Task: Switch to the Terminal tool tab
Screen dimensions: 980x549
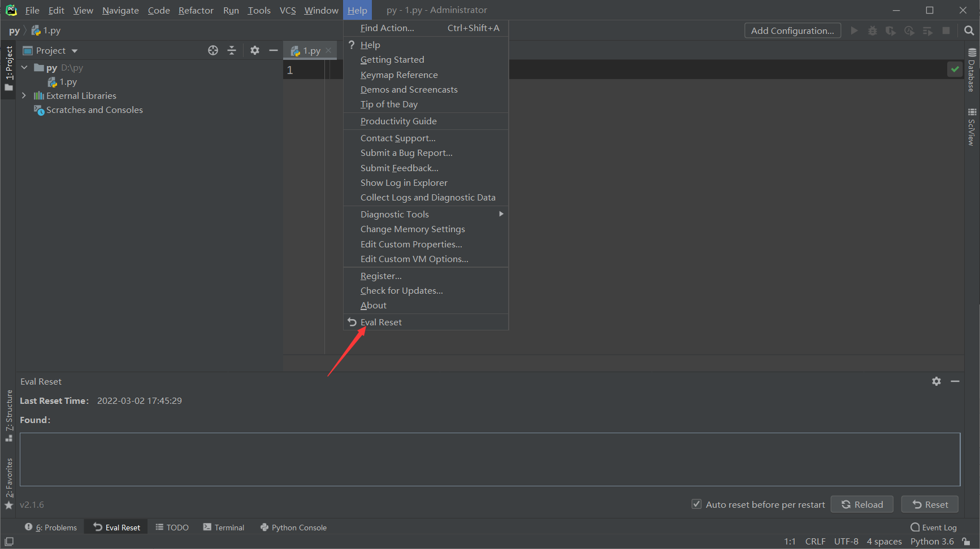Action: click(224, 528)
